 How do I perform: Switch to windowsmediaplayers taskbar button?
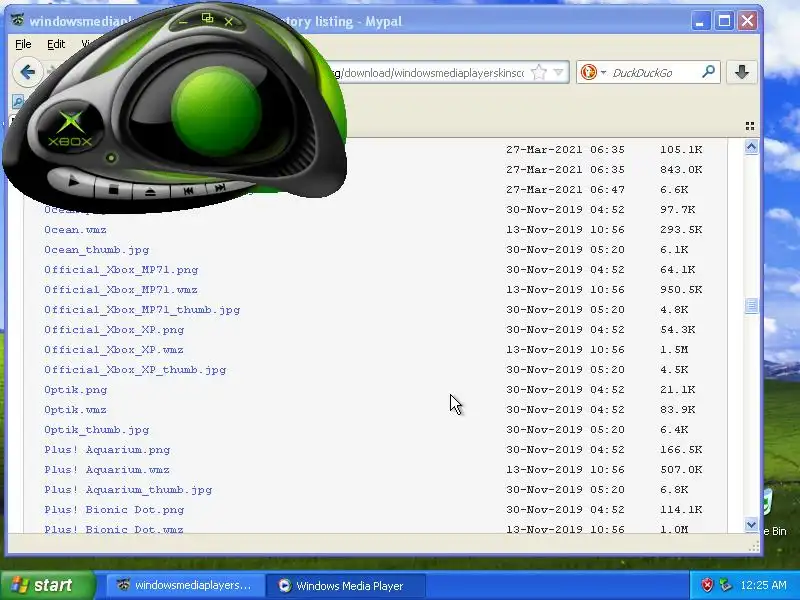(185, 585)
